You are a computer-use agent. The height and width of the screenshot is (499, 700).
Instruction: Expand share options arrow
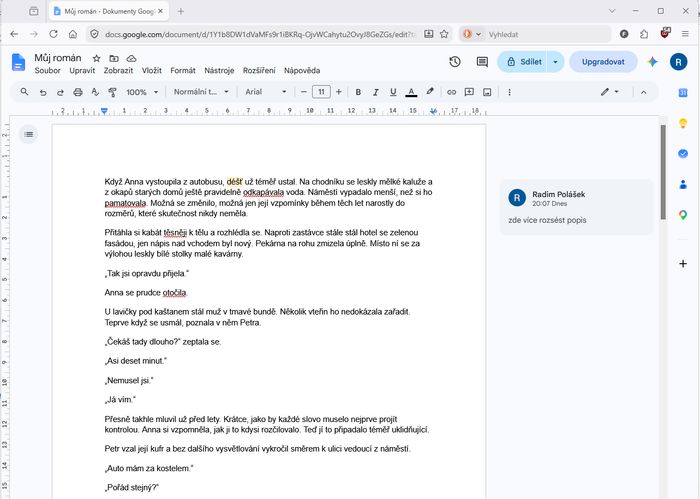(555, 62)
